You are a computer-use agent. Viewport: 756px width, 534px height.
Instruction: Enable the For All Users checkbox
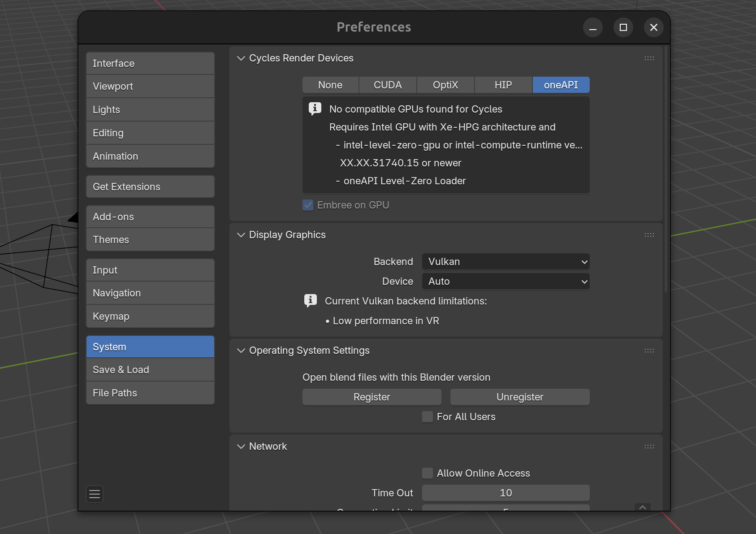(428, 417)
